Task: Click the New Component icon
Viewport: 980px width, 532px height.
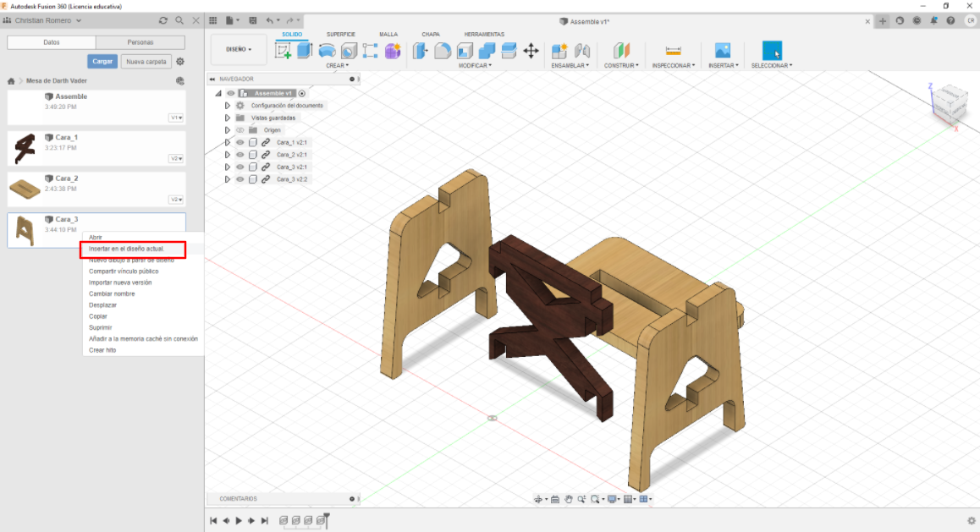Action: tap(559, 51)
